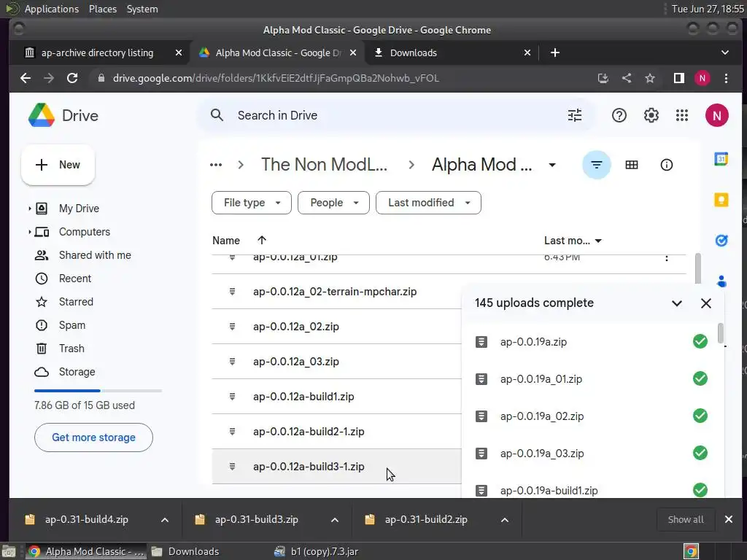The height and width of the screenshot is (560, 747).
Task: Open Google Tasks side panel icon
Action: 721,241
